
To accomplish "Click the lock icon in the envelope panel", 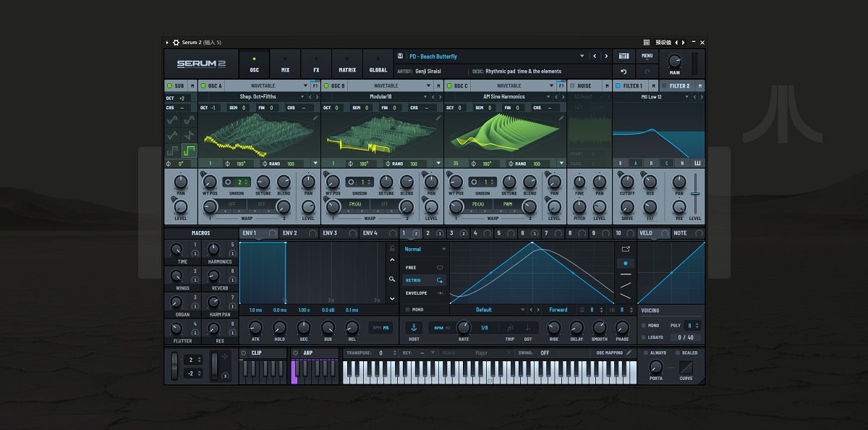I will (x=393, y=248).
